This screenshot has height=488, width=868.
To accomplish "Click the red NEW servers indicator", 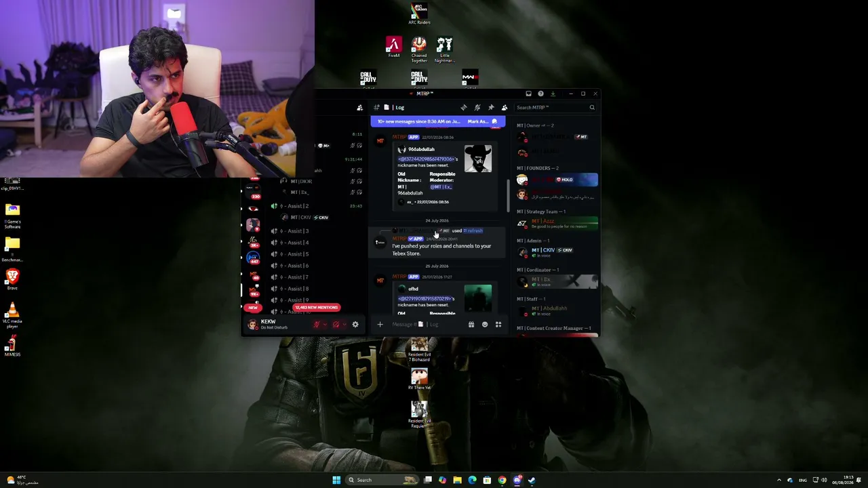I will coord(253,308).
